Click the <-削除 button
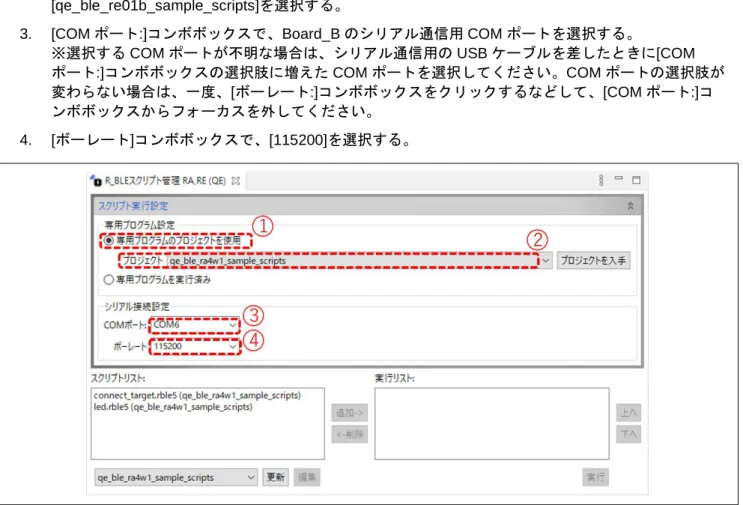 pos(350,434)
